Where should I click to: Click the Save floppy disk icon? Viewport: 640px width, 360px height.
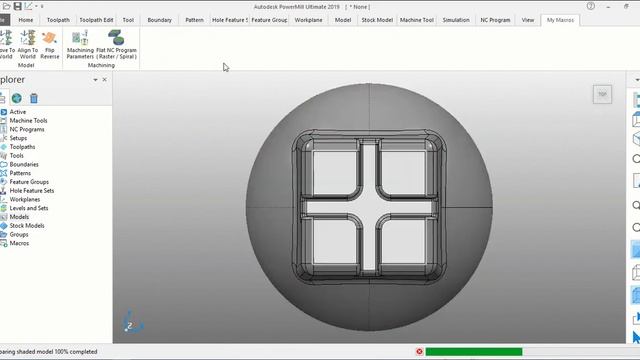pyautogui.click(x=18, y=7)
